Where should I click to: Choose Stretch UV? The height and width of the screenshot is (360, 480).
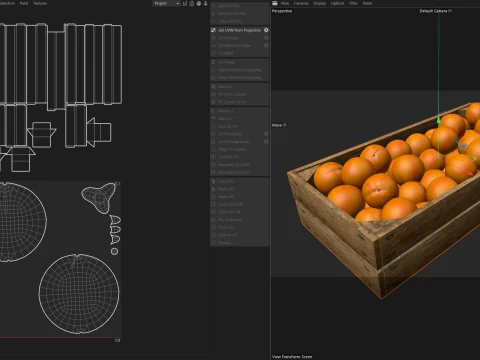click(x=240, y=157)
